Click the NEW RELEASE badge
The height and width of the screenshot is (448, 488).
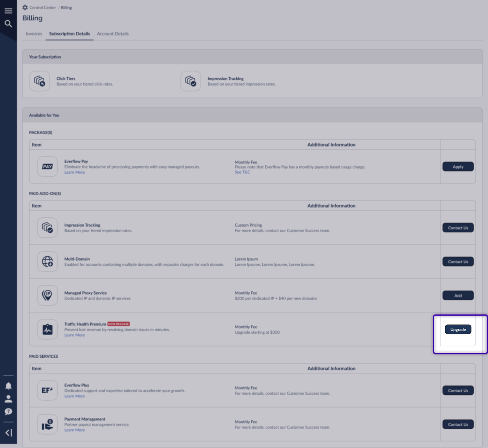tap(118, 324)
